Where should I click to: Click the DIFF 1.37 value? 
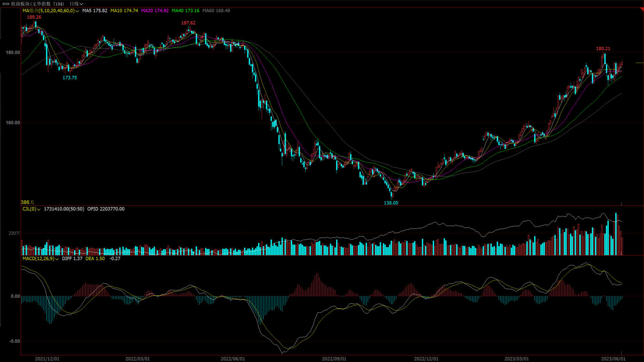(x=72, y=258)
